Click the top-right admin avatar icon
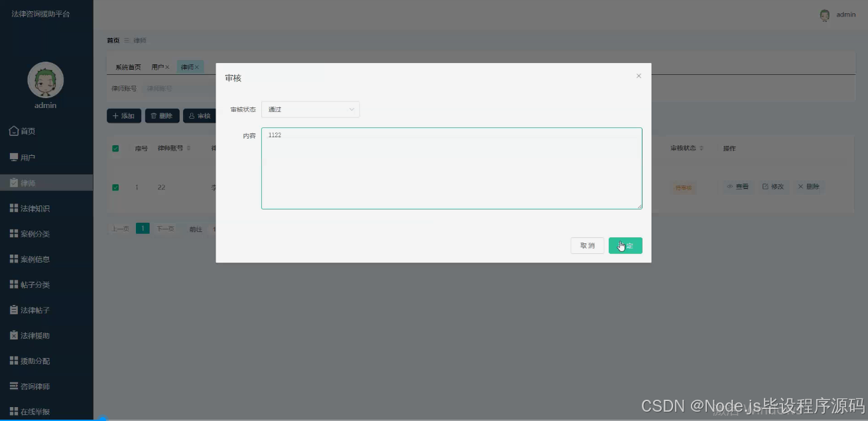The width and height of the screenshot is (868, 421). (825, 15)
